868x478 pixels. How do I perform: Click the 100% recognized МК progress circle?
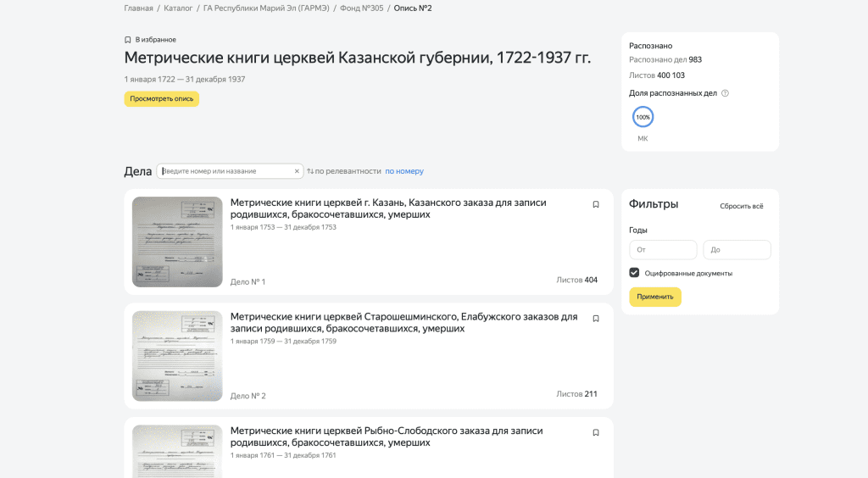coord(643,117)
